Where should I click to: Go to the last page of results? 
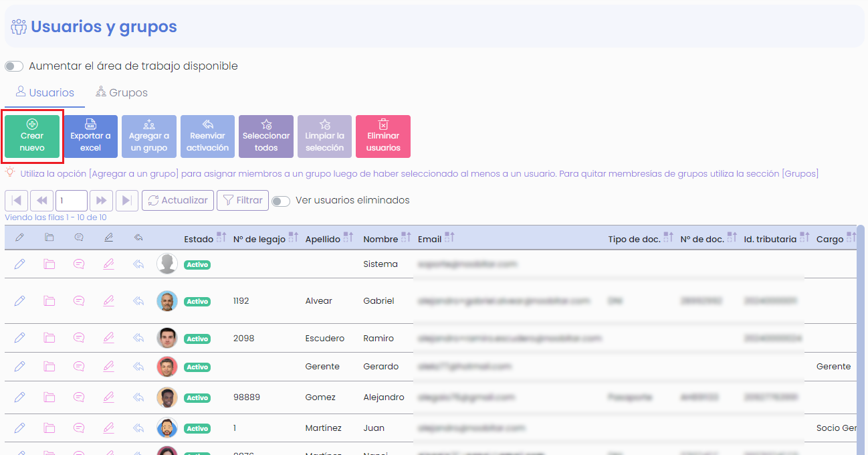coord(126,201)
